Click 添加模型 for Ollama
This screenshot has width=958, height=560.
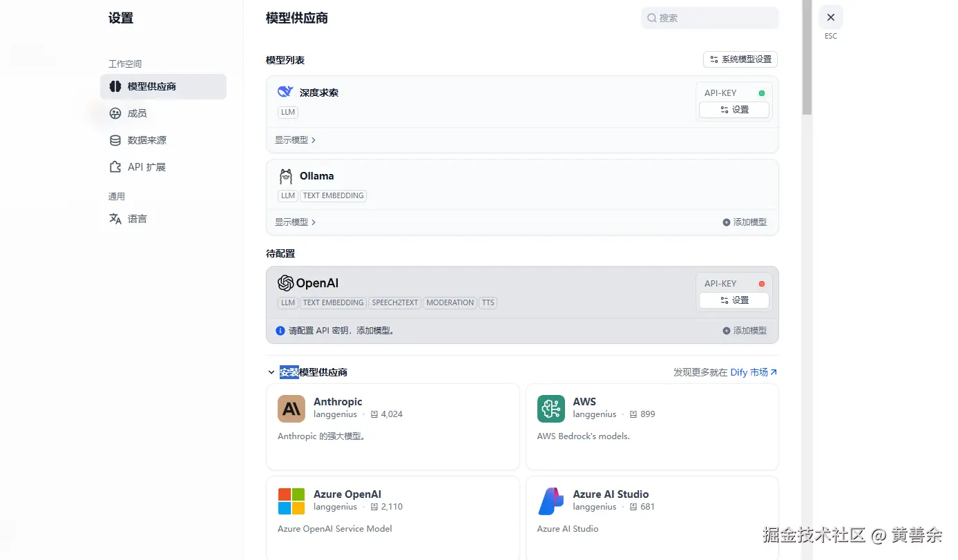[x=745, y=222]
